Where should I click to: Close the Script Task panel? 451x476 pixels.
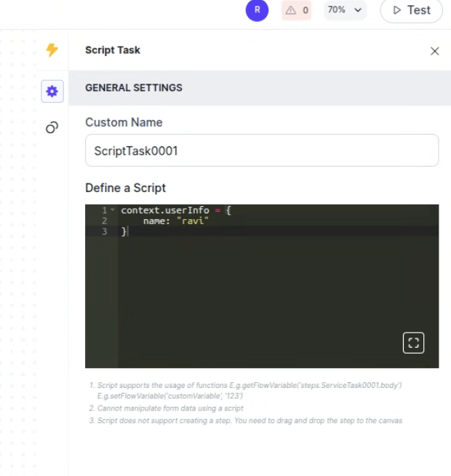[x=434, y=51]
